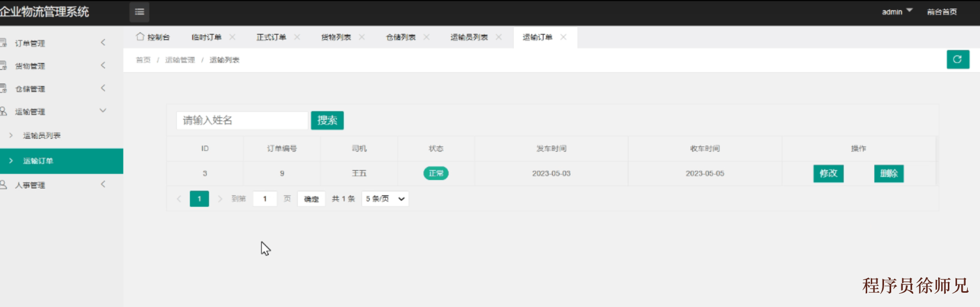Click the 共 1 条 total count text

(x=344, y=199)
